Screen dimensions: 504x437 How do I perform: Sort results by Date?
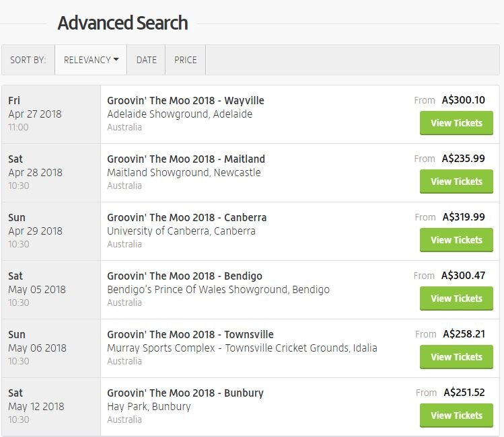[146, 60]
